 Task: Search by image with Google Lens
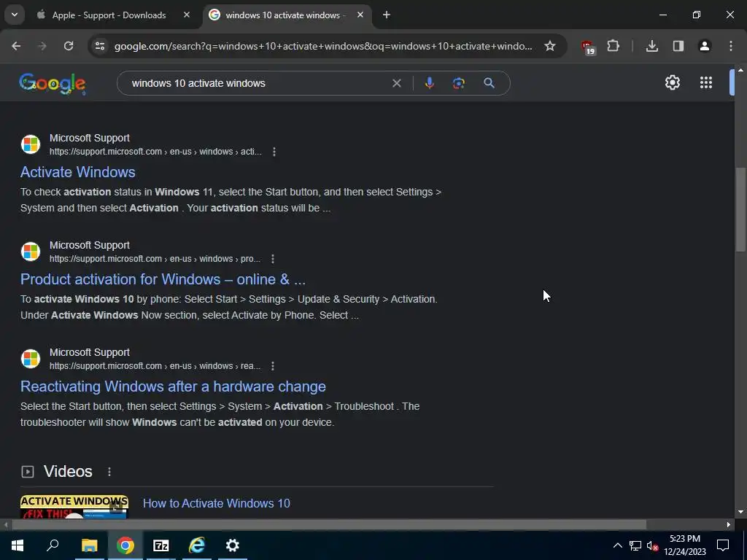(459, 83)
